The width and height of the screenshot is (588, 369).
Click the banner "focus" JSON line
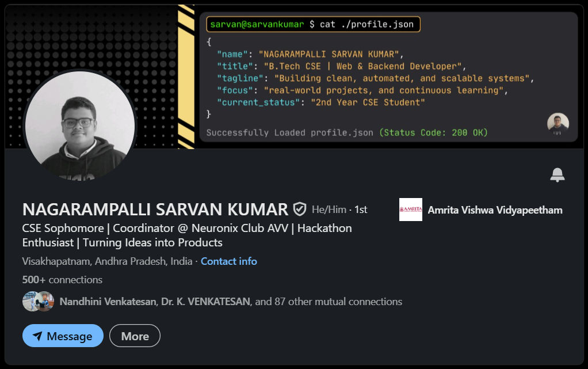(x=362, y=90)
